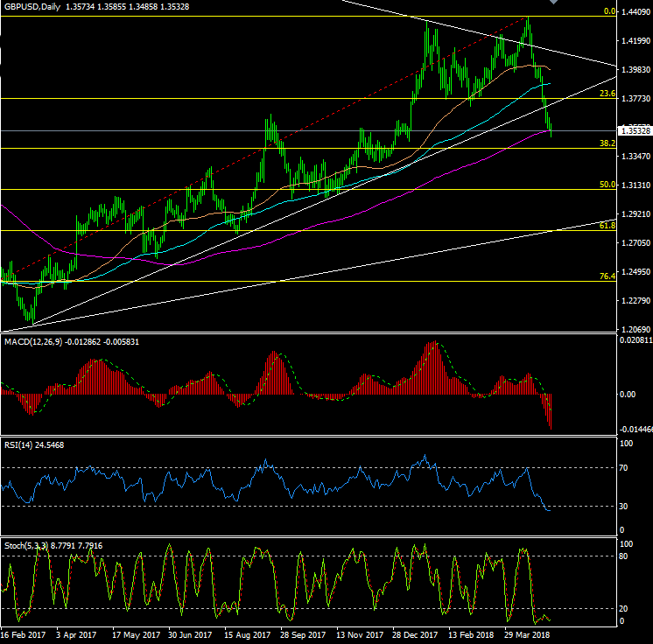Click the 38.2 Fibonacci retracement label
This screenshot has height=644, width=653.
pos(608,143)
